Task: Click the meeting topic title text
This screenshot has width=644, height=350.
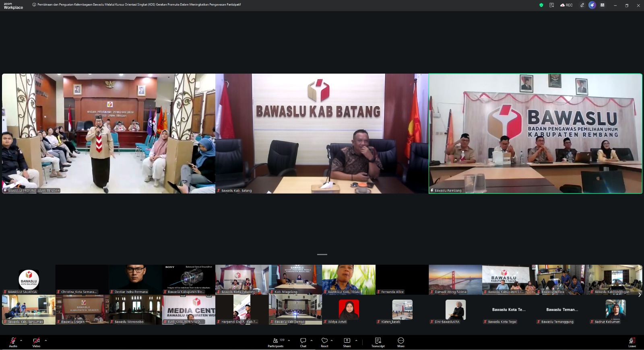Action: click(139, 5)
